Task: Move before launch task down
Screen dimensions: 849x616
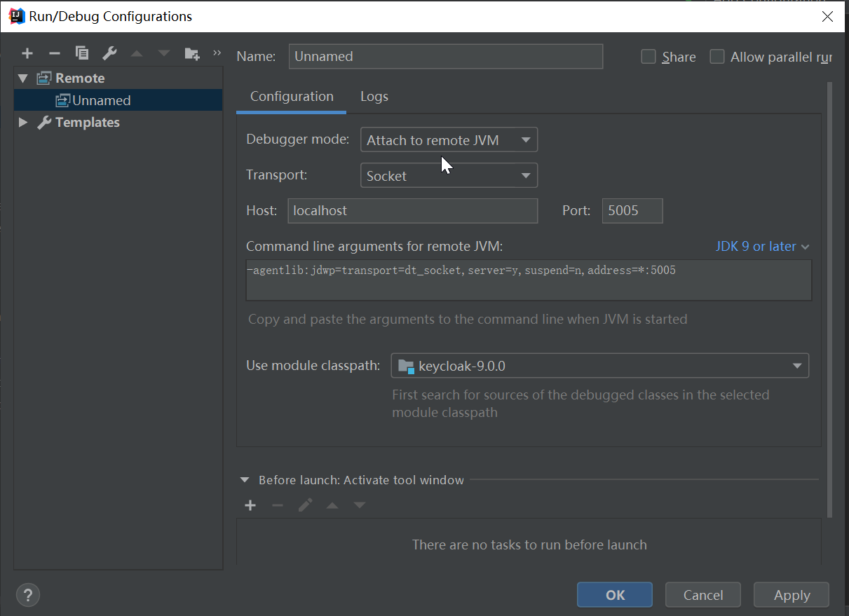Action: [360, 505]
